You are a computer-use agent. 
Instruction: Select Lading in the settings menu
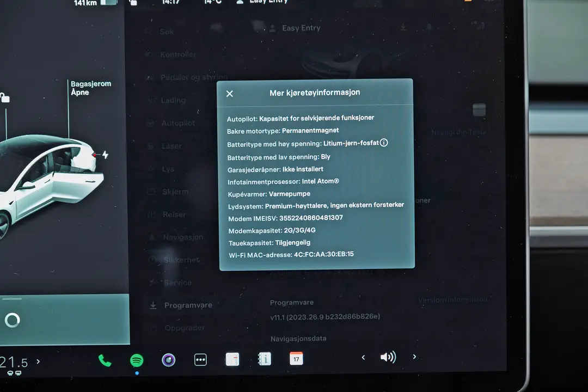(173, 100)
